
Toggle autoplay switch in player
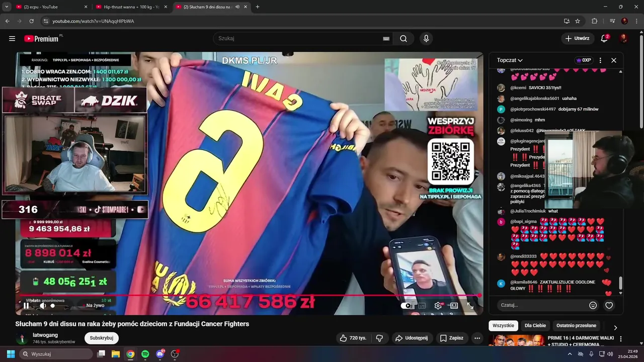(x=407, y=305)
